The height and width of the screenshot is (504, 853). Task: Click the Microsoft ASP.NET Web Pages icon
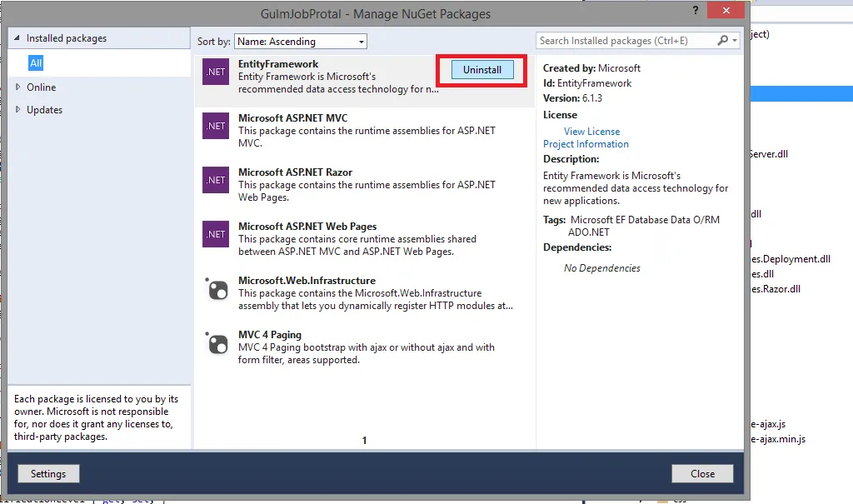pos(216,234)
